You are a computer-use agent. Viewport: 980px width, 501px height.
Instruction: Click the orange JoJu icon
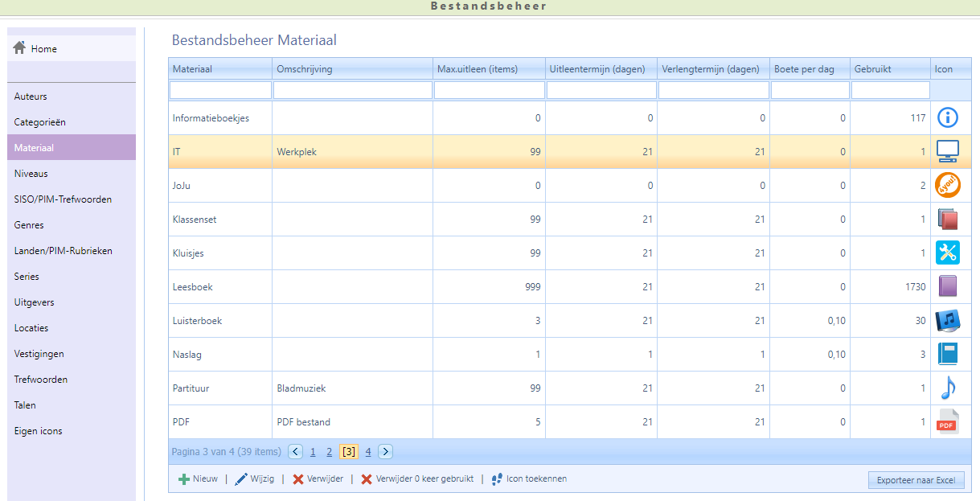click(948, 186)
